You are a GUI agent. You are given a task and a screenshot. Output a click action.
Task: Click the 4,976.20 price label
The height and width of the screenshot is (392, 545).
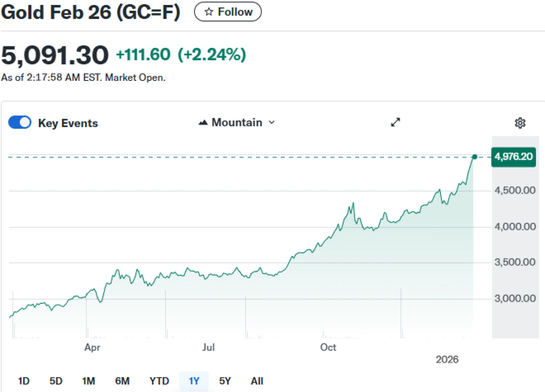click(513, 157)
